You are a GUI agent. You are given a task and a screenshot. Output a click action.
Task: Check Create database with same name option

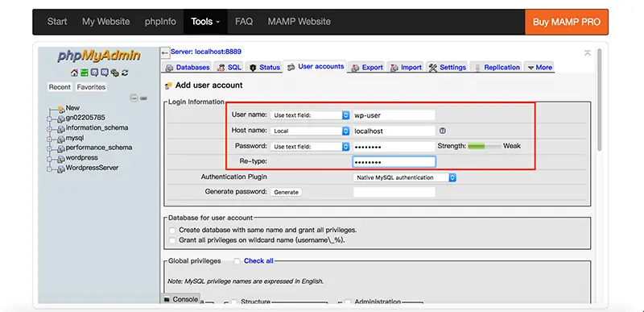(172, 231)
